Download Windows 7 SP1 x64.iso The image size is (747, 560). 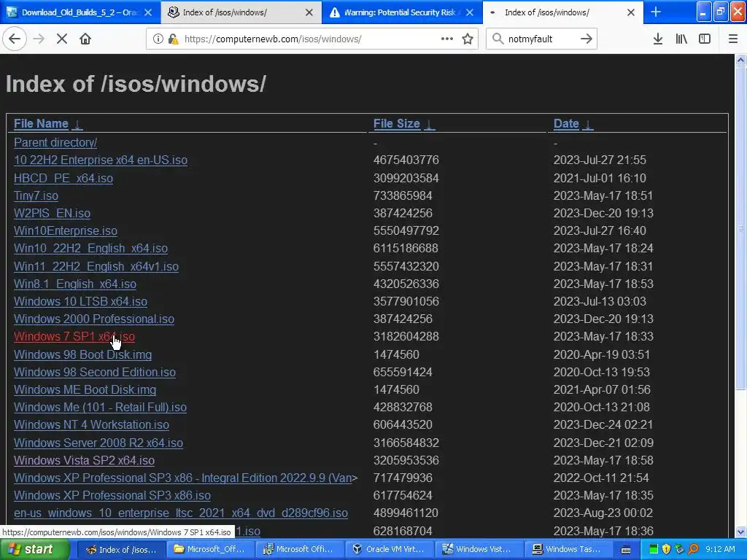[74, 337]
